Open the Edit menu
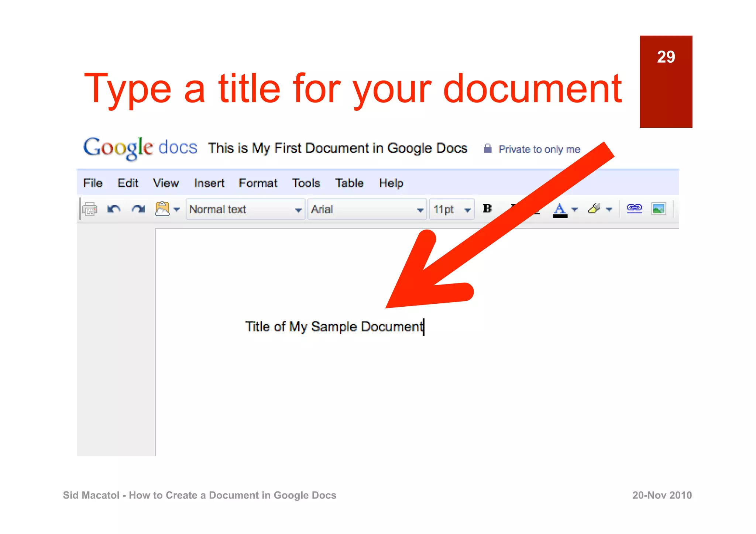The width and height of the screenshot is (756, 534). click(128, 183)
